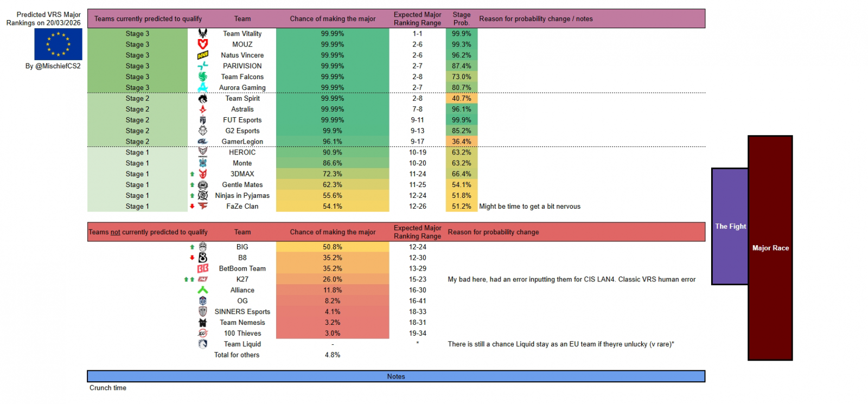Click the blue Notes header bar
The image size is (868, 404).
396,376
